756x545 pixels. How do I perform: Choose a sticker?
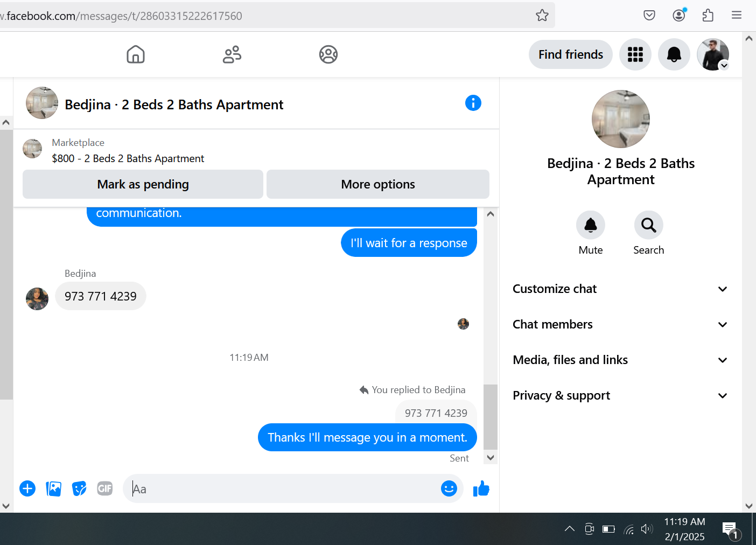[x=79, y=488]
